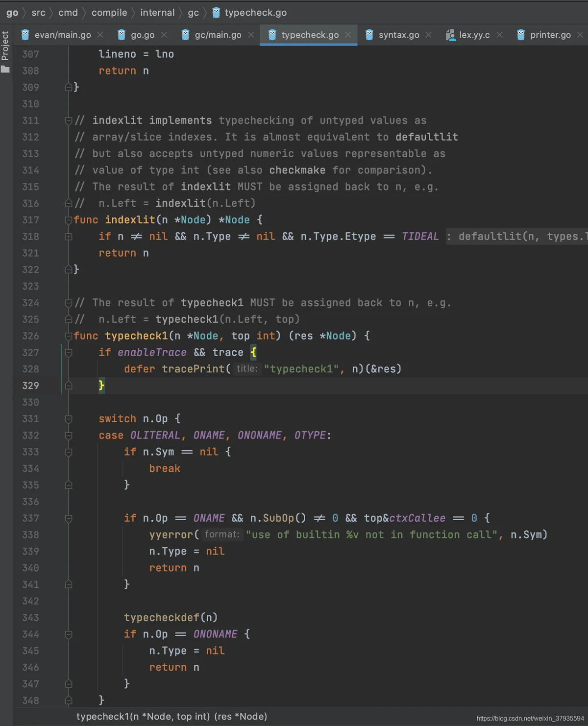Click line number 329 in the gutter
The width and height of the screenshot is (588, 726).
tap(30, 386)
